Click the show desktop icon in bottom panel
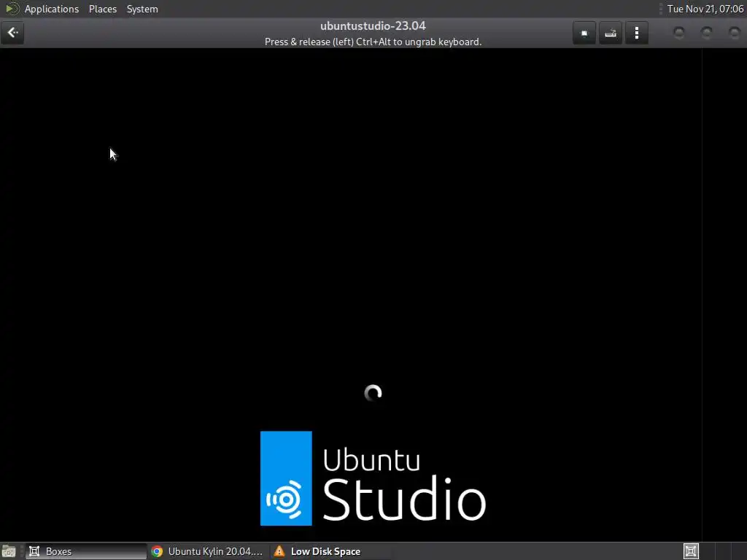This screenshot has height=560, width=747. click(x=9, y=551)
